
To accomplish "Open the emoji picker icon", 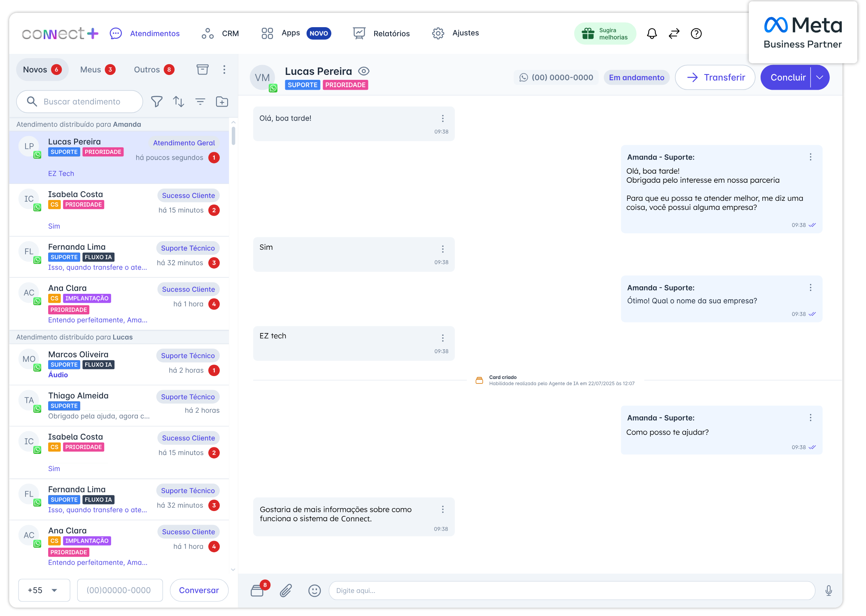I will click(314, 590).
